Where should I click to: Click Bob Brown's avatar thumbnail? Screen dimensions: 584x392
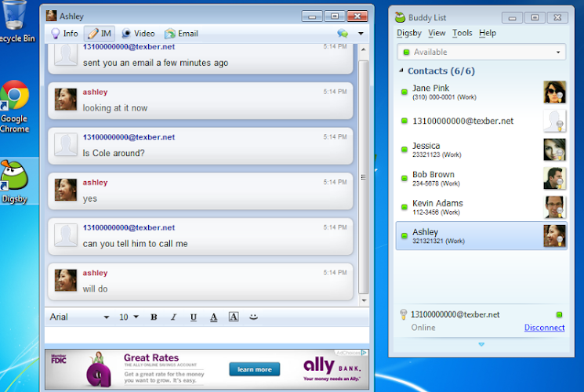[x=554, y=178]
